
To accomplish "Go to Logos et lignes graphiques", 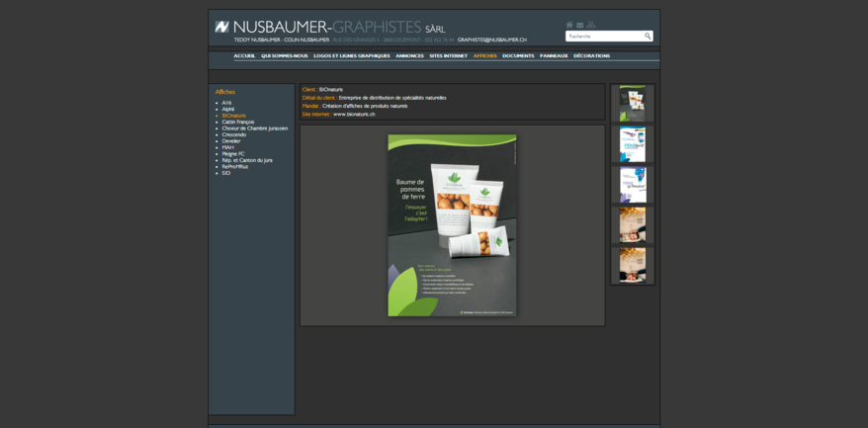I will 351,55.
